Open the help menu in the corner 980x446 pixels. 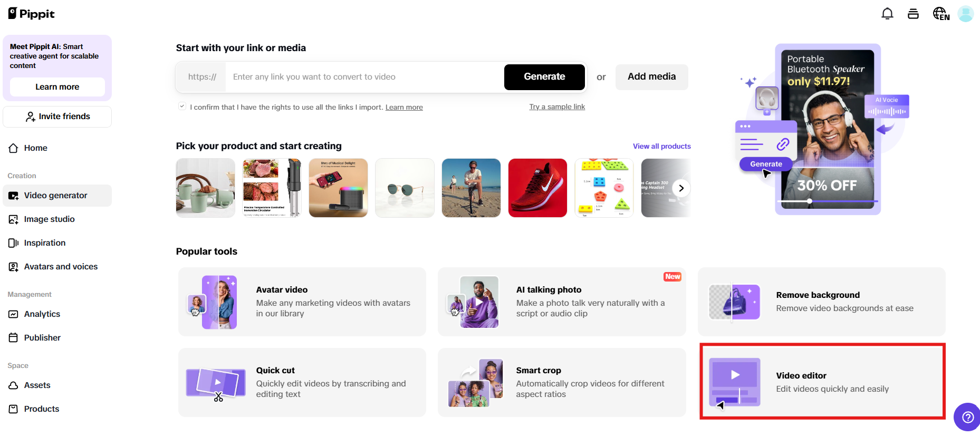tap(967, 417)
